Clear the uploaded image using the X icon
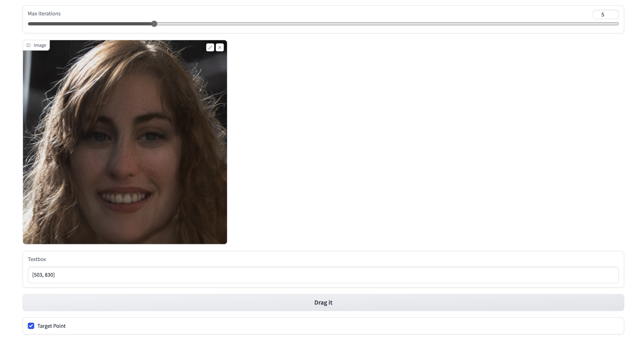Screen dimensions: 644x349 tap(220, 47)
